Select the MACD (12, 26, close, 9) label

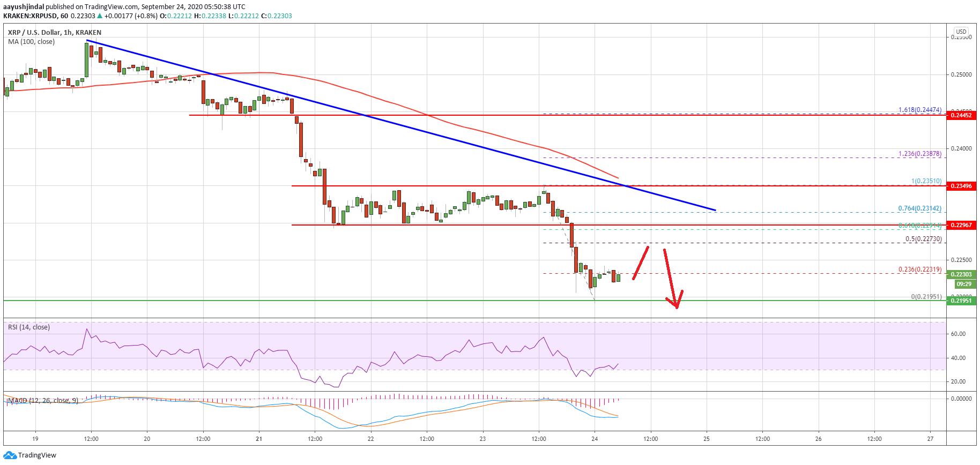[43, 400]
